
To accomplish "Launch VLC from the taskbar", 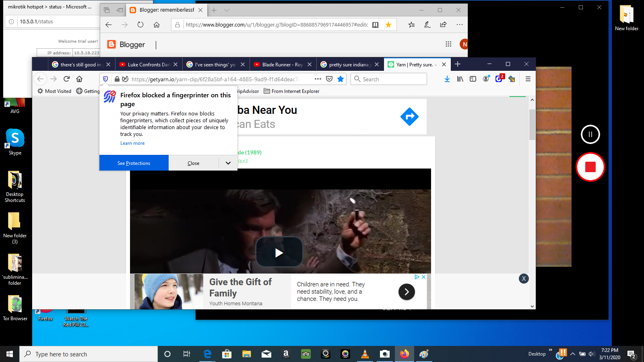I will (x=365, y=354).
